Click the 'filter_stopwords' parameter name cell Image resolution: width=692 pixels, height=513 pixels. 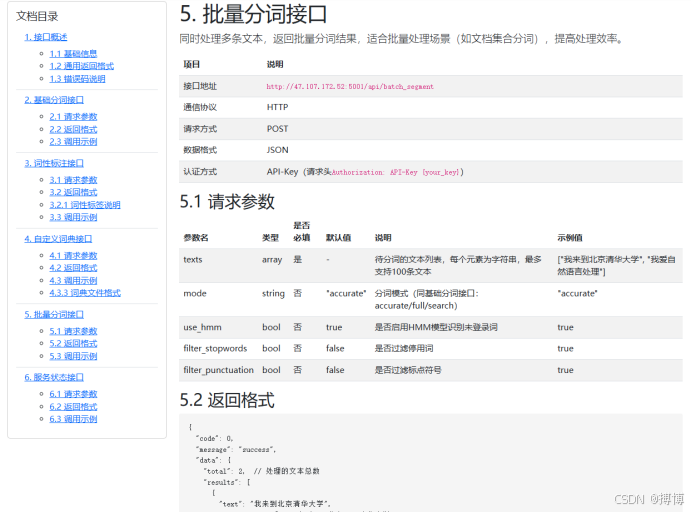coord(215,349)
